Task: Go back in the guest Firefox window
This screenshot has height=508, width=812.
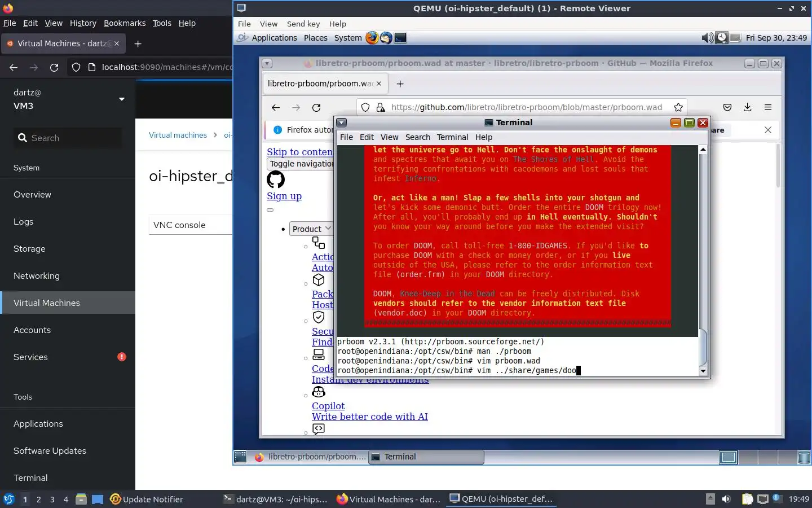Action: [276, 107]
